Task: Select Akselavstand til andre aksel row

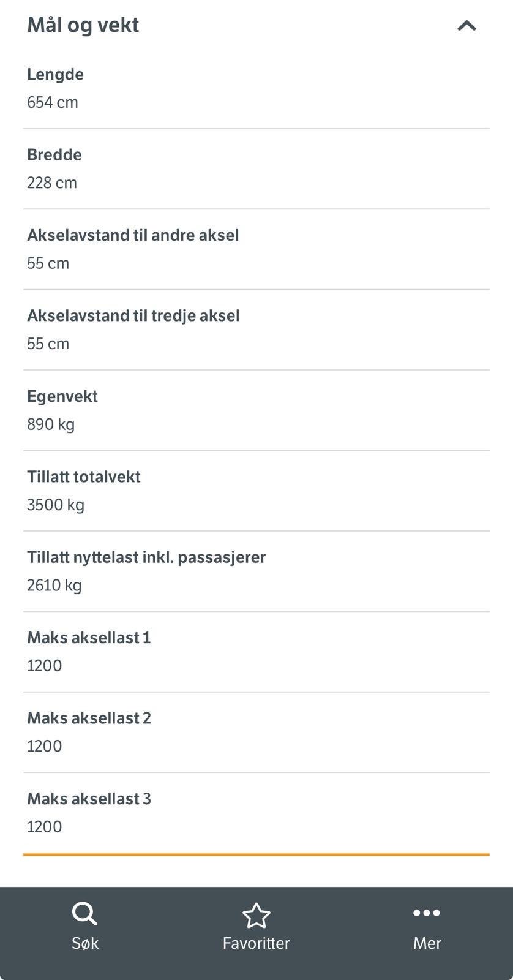Action: point(256,249)
